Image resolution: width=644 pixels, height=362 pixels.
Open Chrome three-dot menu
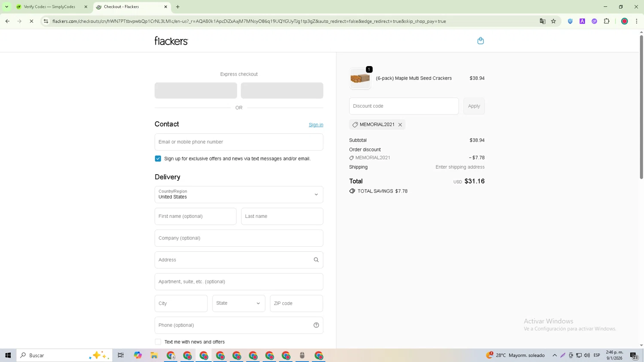636,21
